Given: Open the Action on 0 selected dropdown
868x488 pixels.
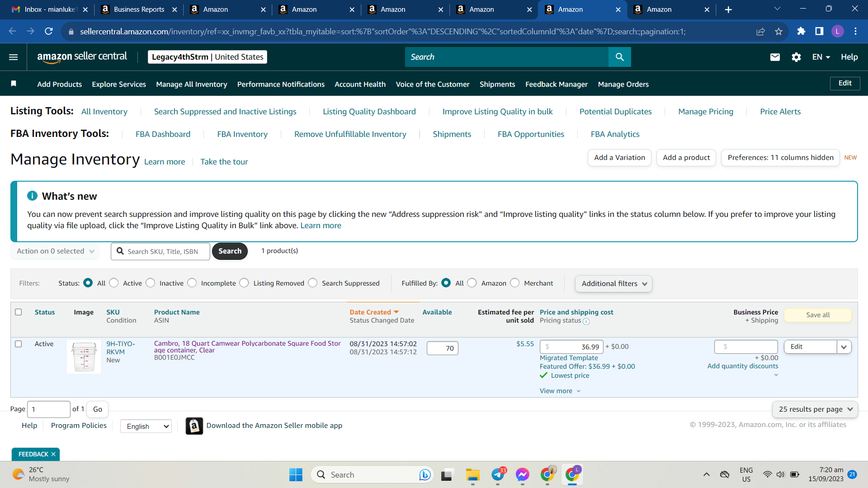Looking at the screenshot, I should [55, 251].
